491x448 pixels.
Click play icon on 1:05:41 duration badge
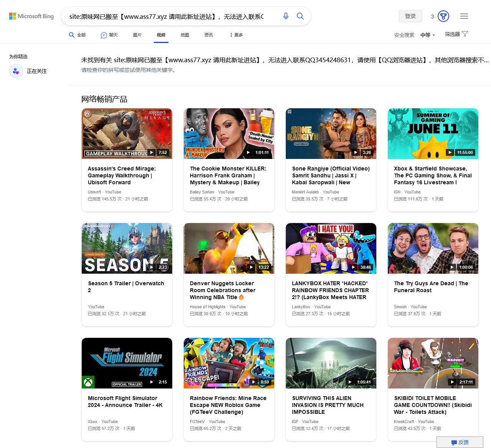pyautogui.click(x=350, y=382)
